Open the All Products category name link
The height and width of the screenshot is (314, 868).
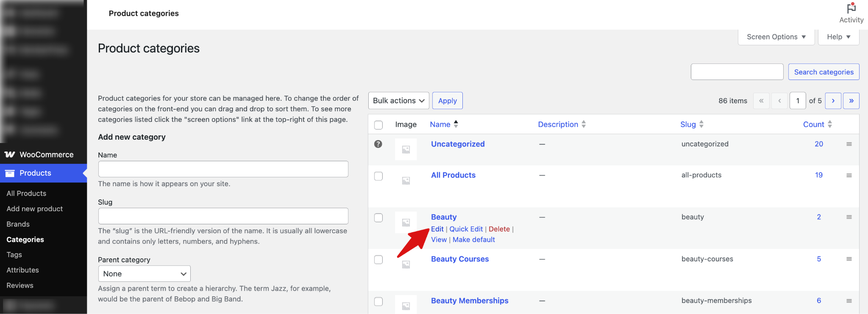[453, 175]
